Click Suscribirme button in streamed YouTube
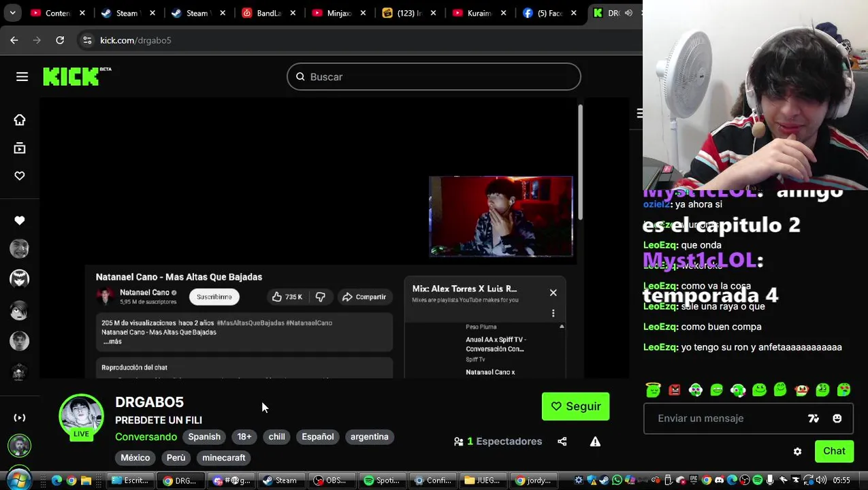Viewport: 868px width, 490px height. click(214, 297)
